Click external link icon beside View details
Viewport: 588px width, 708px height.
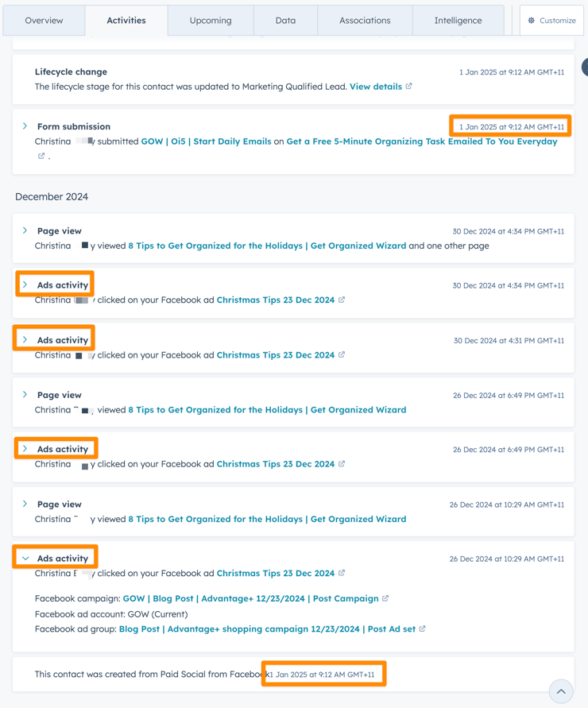click(408, 86)
